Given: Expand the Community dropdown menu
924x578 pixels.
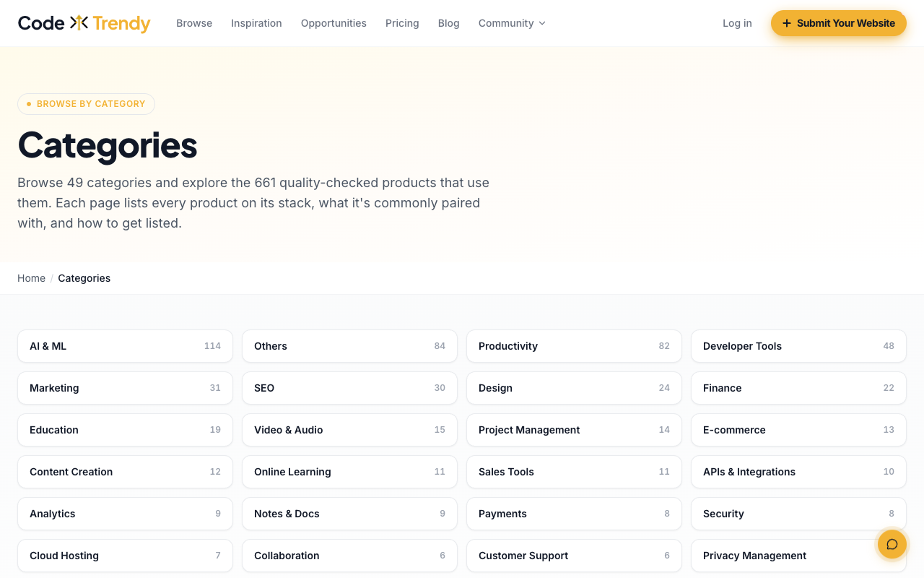Looking at the screenshot, I should point(512,23).
